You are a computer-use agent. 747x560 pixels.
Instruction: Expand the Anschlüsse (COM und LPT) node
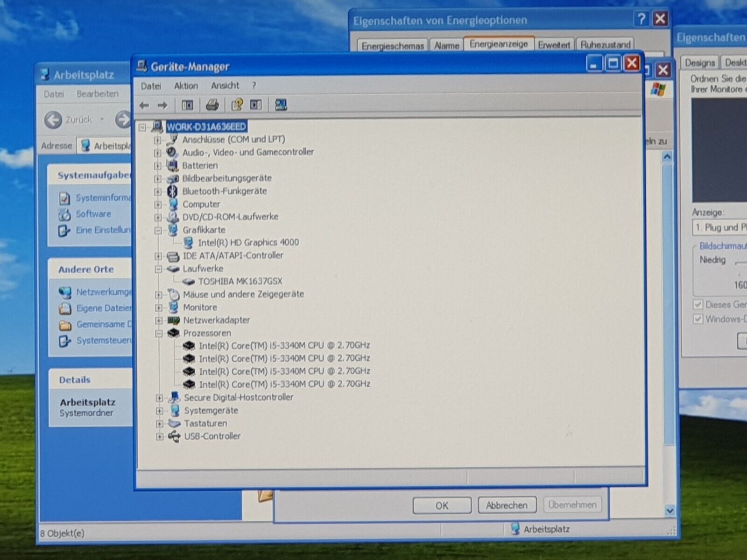pos(157,140)
